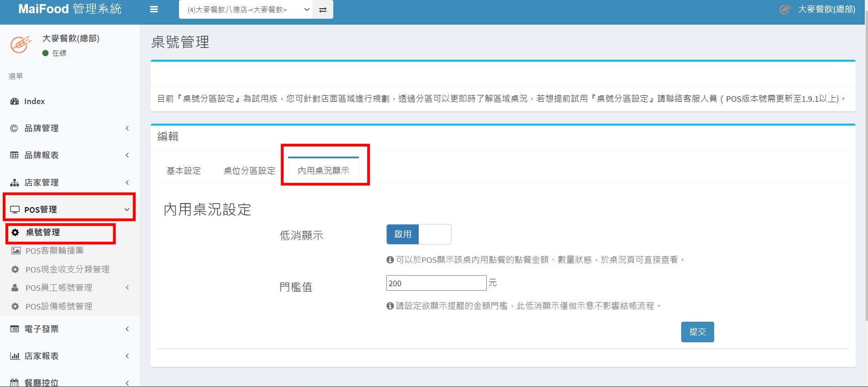This screenshot has width=868, height=387.
Task: Switch to the 桌位分區設定 tab
Action: [249, 171]
